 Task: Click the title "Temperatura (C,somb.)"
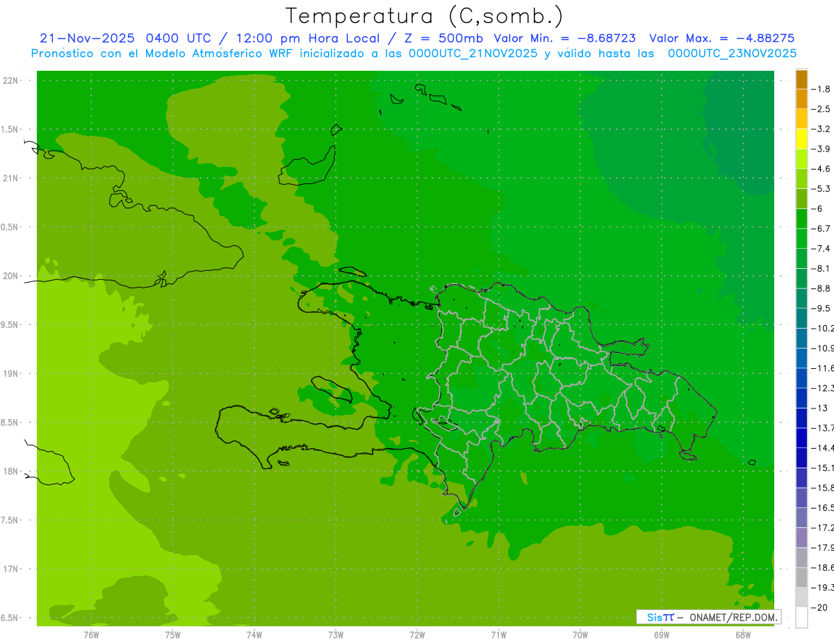(x=424, y=16)
